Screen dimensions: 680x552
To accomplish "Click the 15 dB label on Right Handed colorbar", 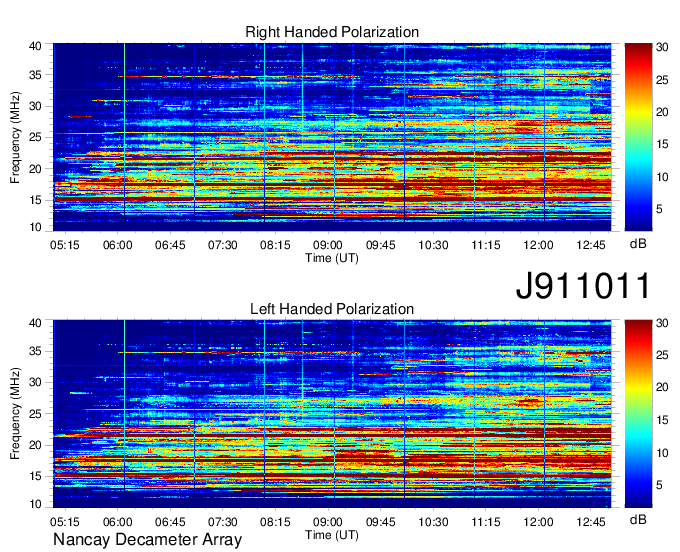I will coord(662,144).
